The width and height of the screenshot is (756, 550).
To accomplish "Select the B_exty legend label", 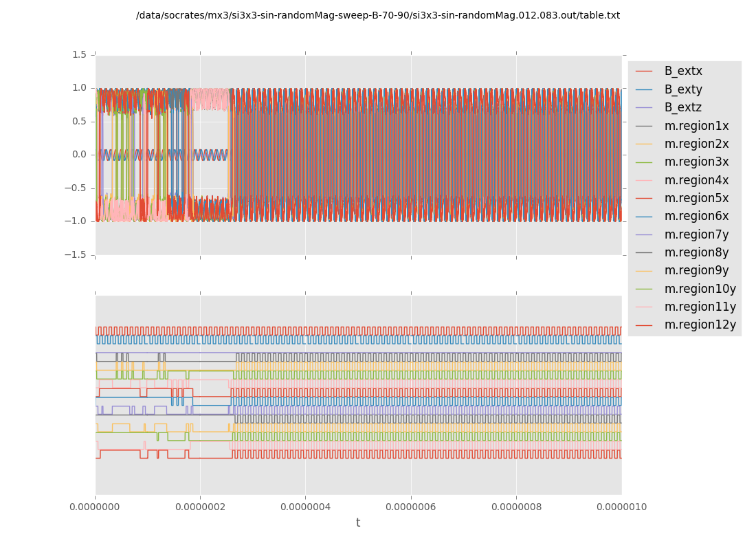I will click(x=683, y=89).
